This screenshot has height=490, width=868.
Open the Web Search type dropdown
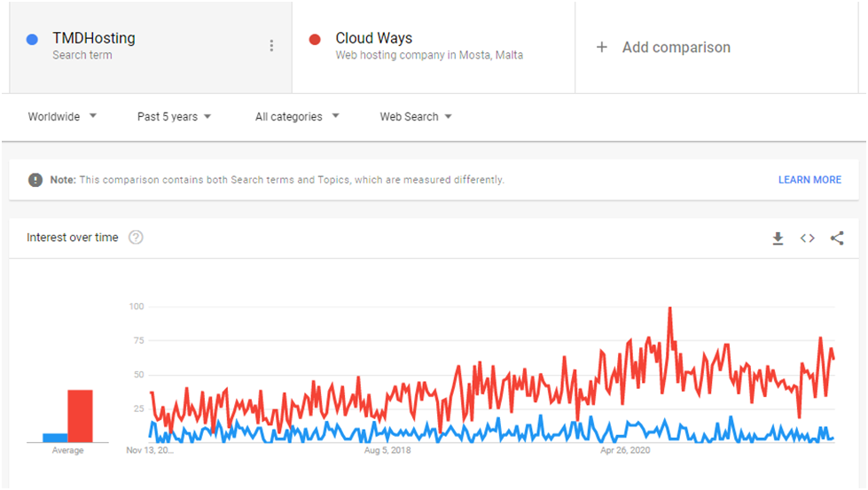pos(416,117)
